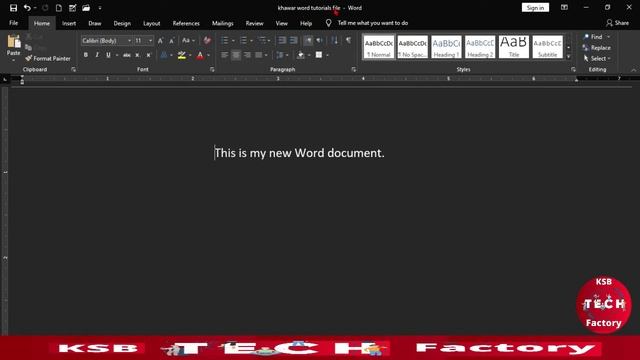The width and height of the screenshot is (640, 360).
Task: Click the Shading paint bucket icon
Action: 301,55
